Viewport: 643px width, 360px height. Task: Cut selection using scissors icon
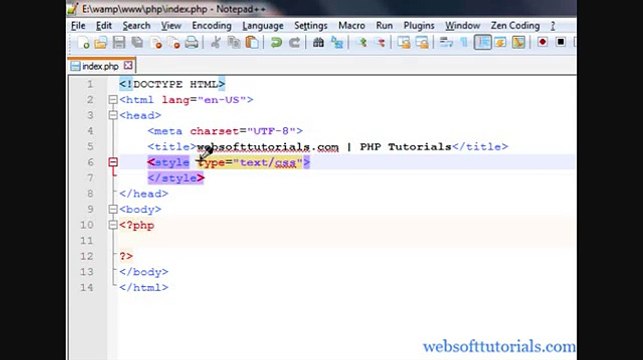pyautogui.click(x=215, y=42)
